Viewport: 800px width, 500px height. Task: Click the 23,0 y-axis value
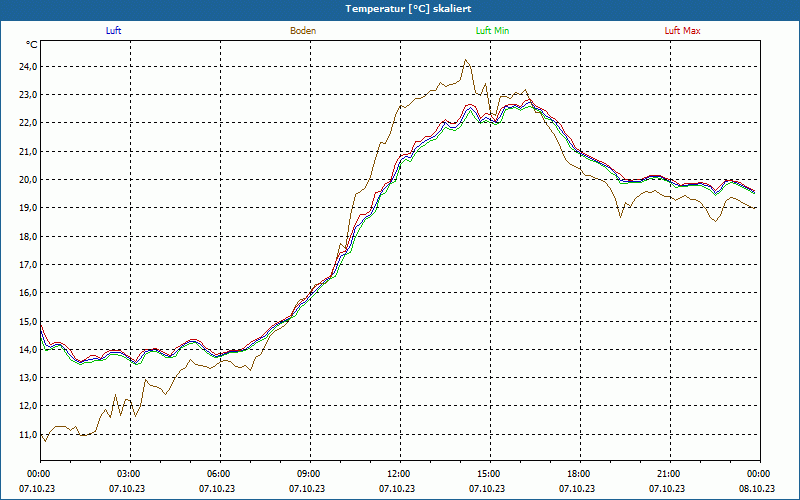click(28, 95)
